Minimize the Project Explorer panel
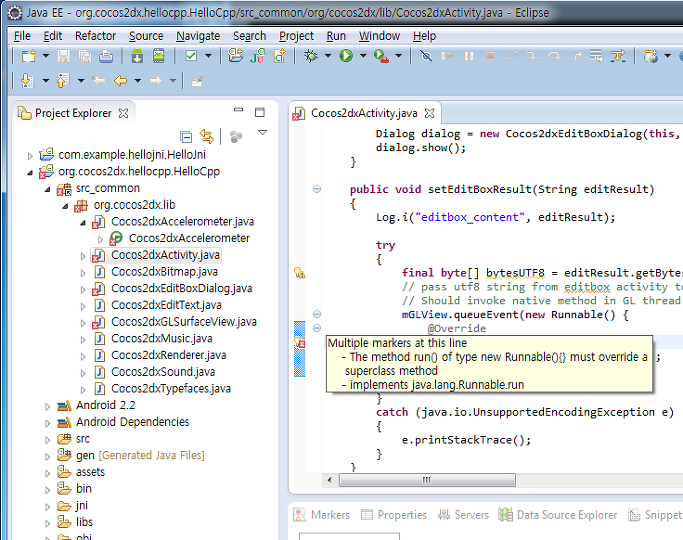The width and height of the screenshot is (683, 540). pyautogui.click(x=238, y=110)
